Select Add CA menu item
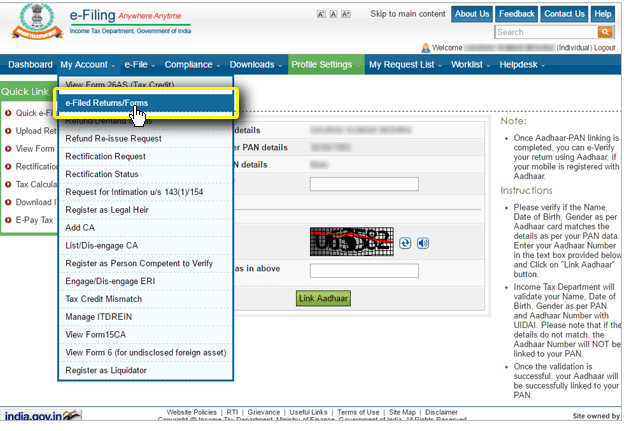631x431 pixels. pyautogui.click(x=146, y=228)
